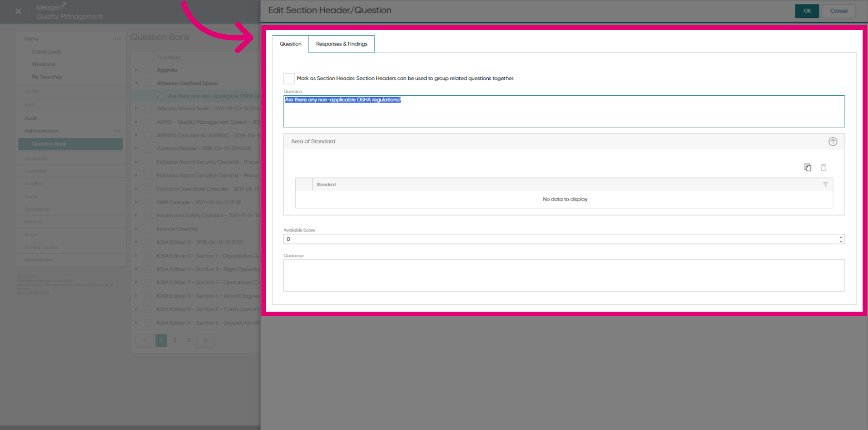Open the Standard column filter icon
868x430 pixels.
[825, 184]
